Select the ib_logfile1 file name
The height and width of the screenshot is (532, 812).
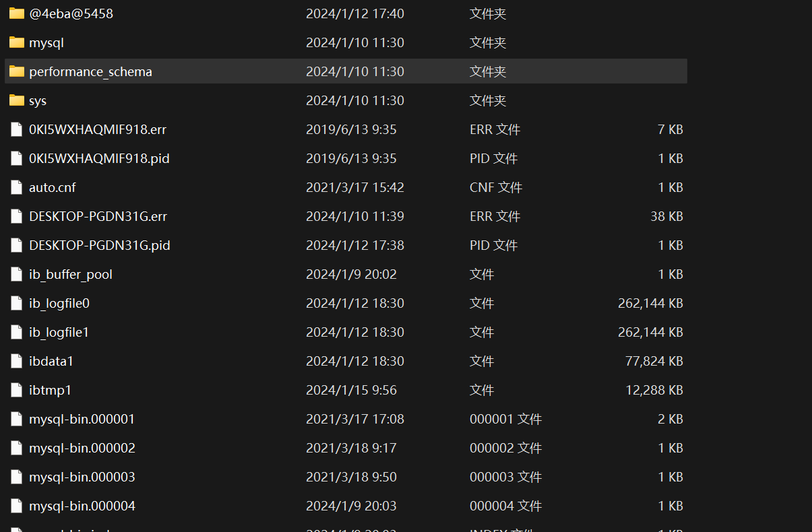(59, 333)
